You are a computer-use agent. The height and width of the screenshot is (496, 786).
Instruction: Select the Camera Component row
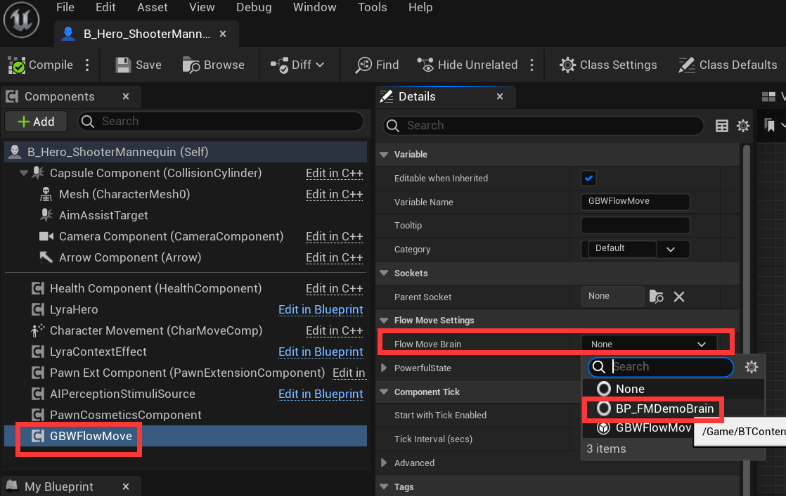click(171, 236)
